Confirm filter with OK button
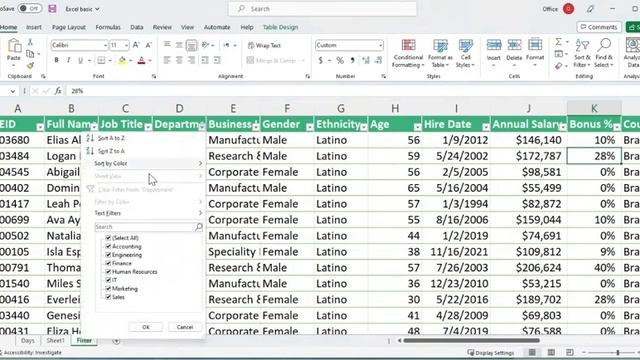Screen dimensions: 640x360 click(146, 327)
